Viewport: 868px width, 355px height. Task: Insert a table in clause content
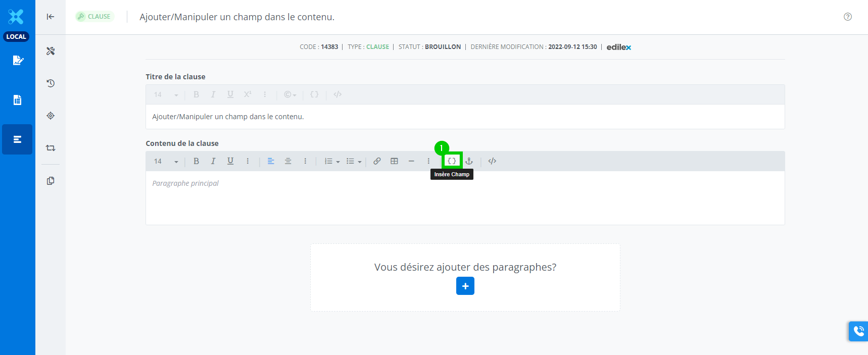click(394, 161)
